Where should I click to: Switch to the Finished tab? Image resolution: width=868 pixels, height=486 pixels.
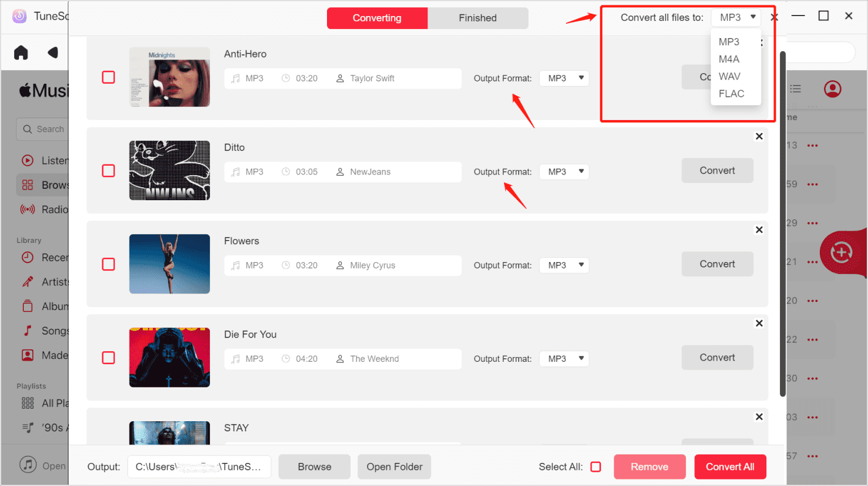[x=478, y=18]
